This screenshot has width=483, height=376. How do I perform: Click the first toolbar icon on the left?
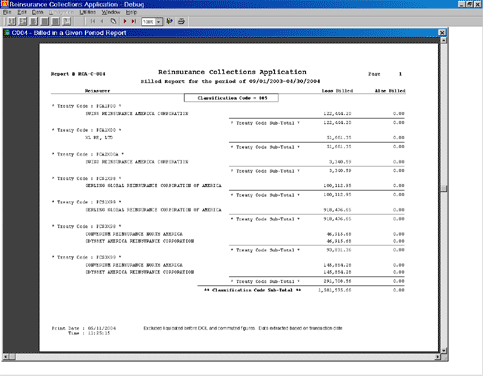[11, 21]
